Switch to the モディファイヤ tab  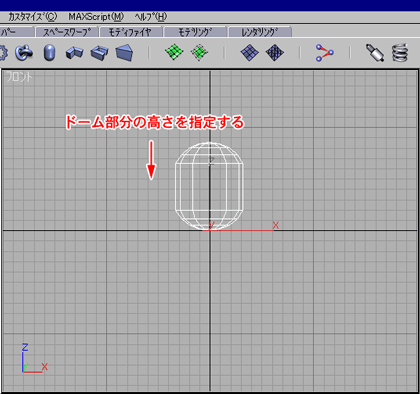130,32
